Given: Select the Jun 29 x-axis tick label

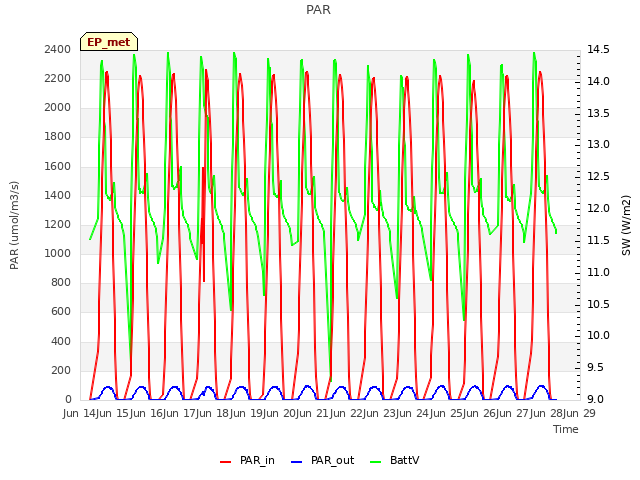Looking at the screenshot, I should point(580,413).
